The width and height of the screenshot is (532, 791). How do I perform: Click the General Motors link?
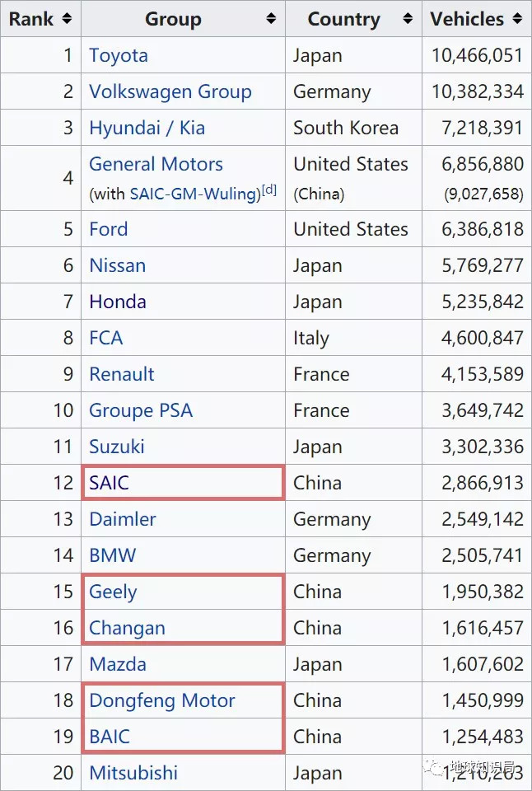point(156,164)
